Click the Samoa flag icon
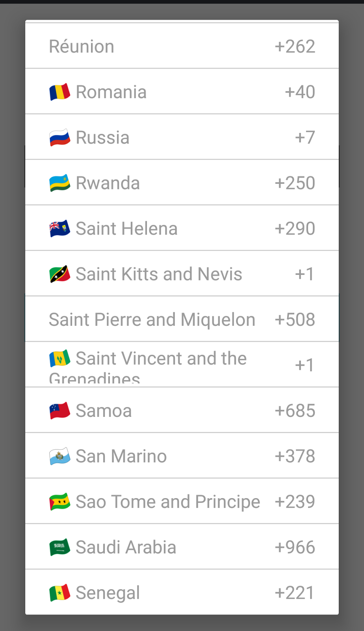Viewport: 364px width, 631px height. coord(59,411)
